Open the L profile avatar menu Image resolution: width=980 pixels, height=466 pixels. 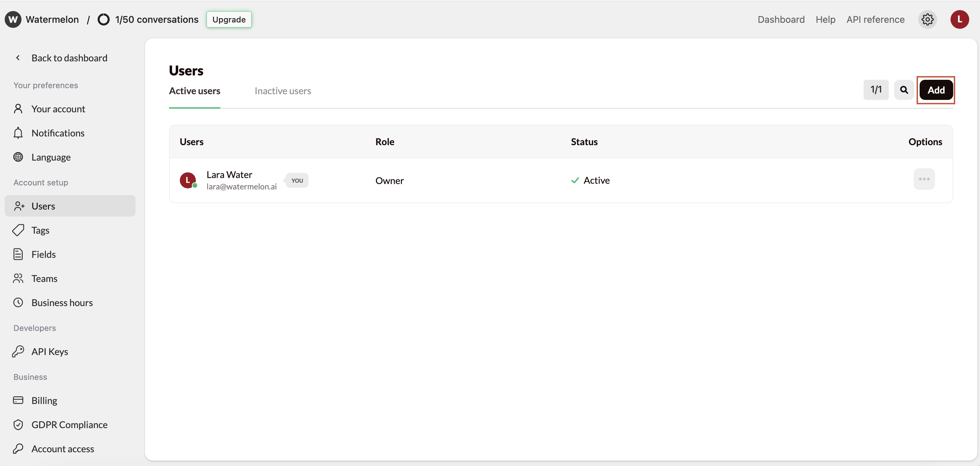point(959,19)
